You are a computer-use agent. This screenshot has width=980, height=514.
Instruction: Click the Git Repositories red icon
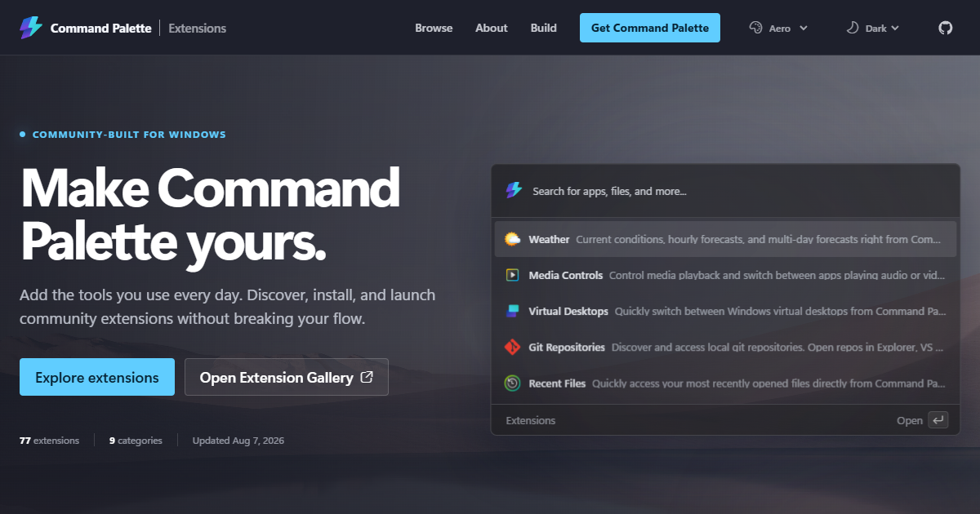click(512, 347)
